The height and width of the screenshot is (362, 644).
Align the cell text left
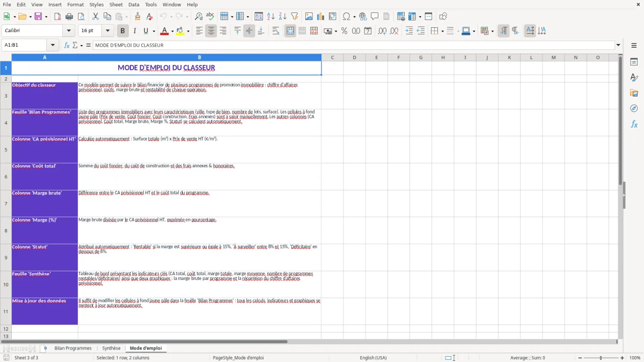click(x=199, y=31)
